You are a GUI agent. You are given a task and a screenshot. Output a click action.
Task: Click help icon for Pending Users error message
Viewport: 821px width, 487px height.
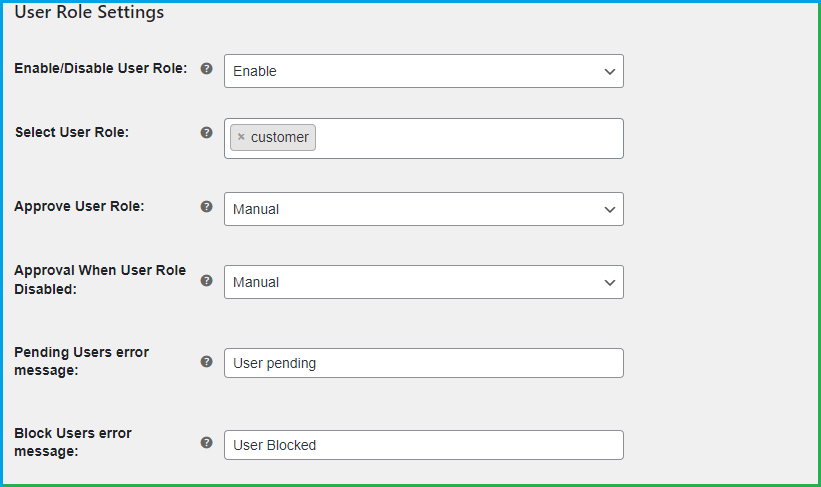207,361
